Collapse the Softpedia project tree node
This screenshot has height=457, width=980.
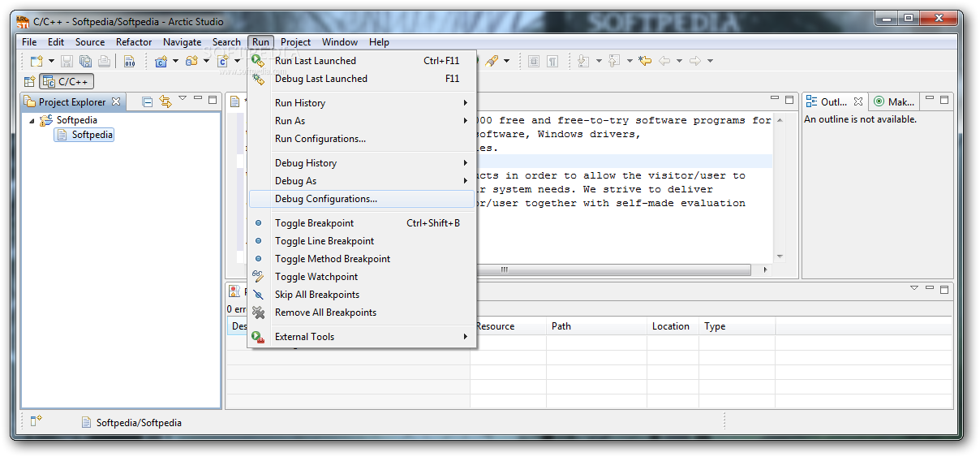(x=32, y=120)
